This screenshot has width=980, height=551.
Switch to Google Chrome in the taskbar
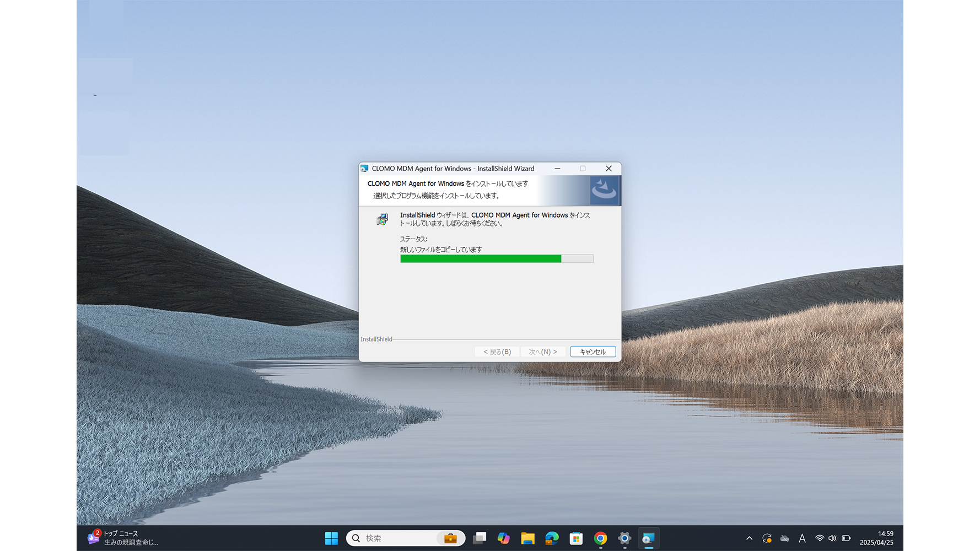(x=600, y=538)
